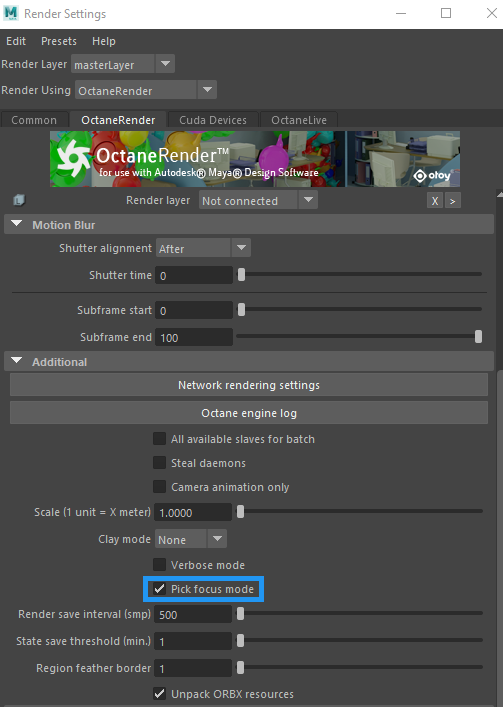Minimize the Render Settings window

tap(401, 13)
